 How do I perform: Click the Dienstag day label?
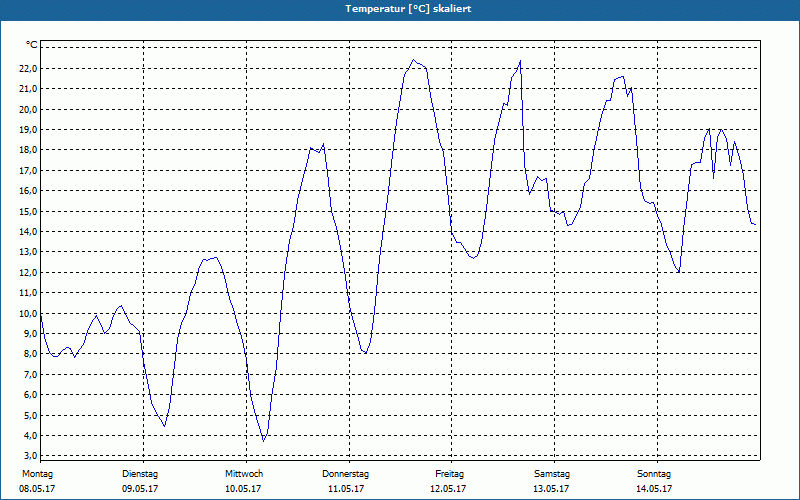[x=140, y=474]
